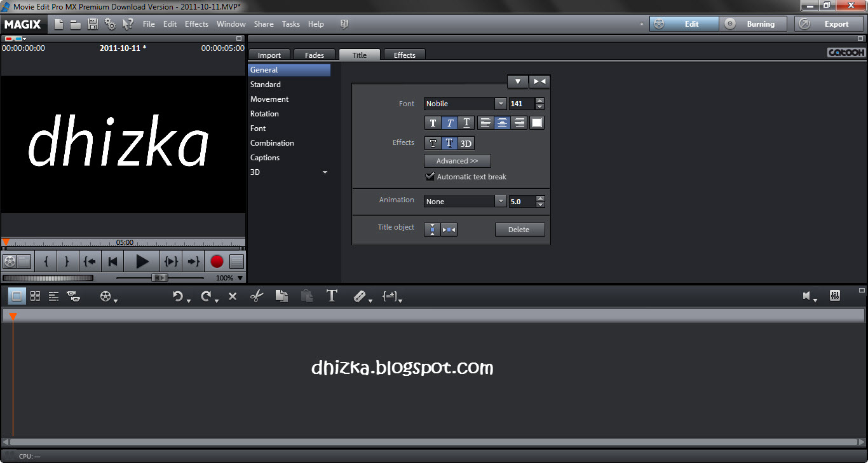
Task: Expand the 3D category arrow
Action: (325, 172)
